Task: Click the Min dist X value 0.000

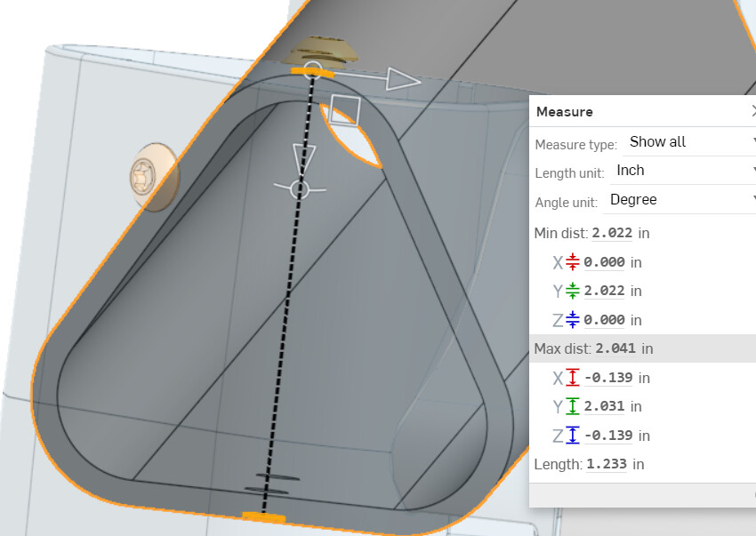Action: [604, 262]
